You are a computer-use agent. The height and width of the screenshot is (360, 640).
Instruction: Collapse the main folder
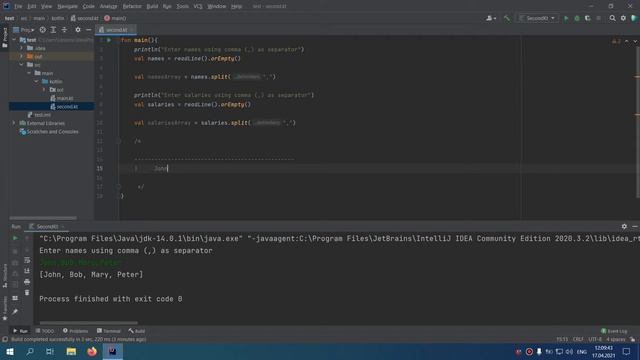[29, 73]
